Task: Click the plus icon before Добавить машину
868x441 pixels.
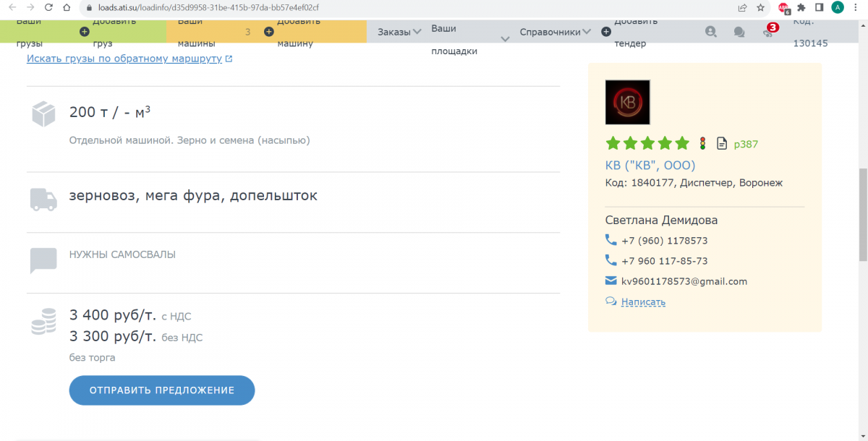Action: (269, 32)
